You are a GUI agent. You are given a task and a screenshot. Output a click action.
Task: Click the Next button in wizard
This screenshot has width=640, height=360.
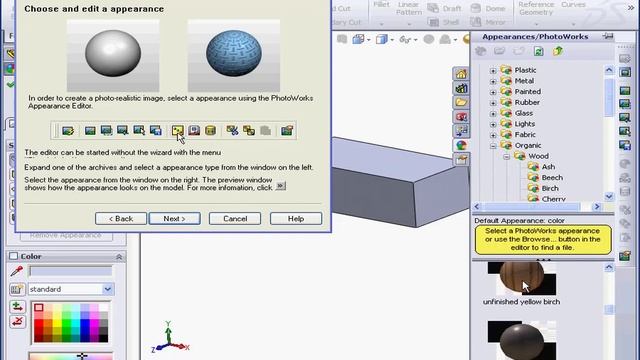pyautogui.click(x=175, y=219)
